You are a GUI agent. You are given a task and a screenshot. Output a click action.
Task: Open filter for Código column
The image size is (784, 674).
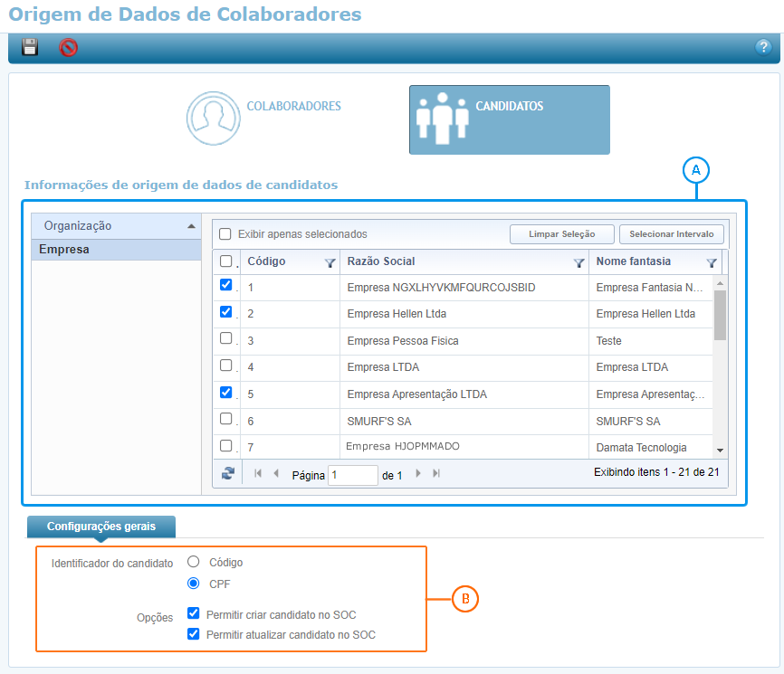[330, 262]
